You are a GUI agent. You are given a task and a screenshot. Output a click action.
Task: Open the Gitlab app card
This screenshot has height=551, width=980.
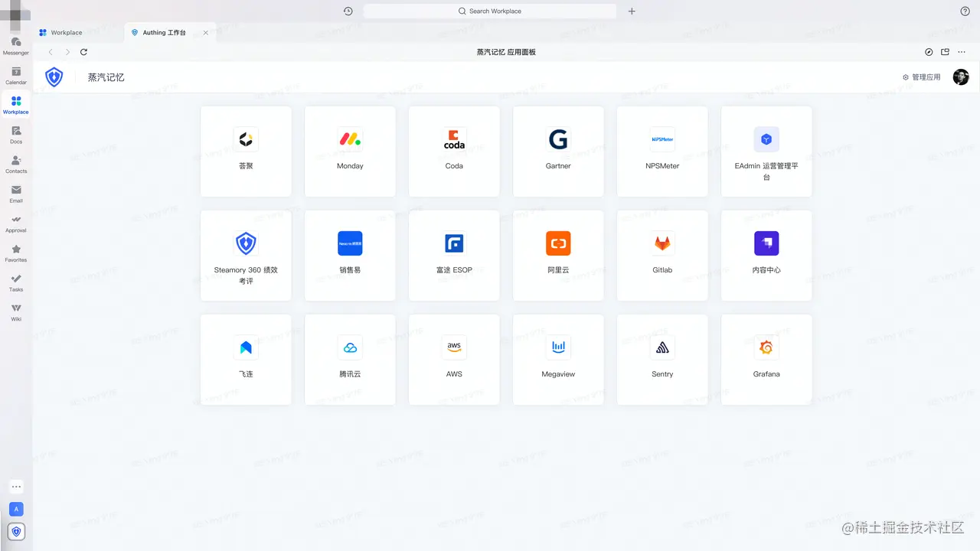662,256
